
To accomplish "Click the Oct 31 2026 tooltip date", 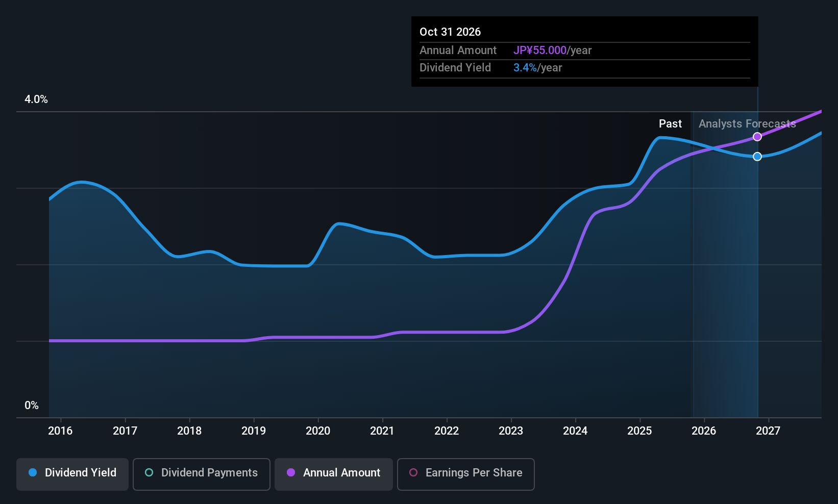I will [450, 32].
